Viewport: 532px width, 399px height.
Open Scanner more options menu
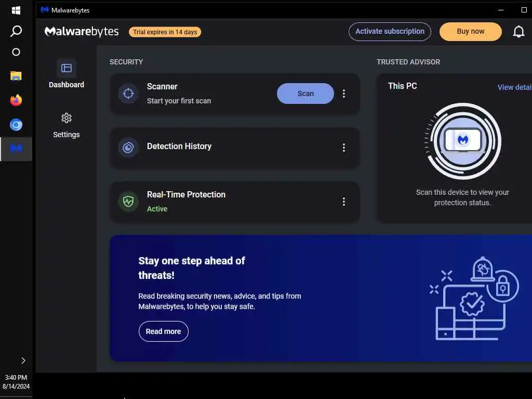pos(344,94)
